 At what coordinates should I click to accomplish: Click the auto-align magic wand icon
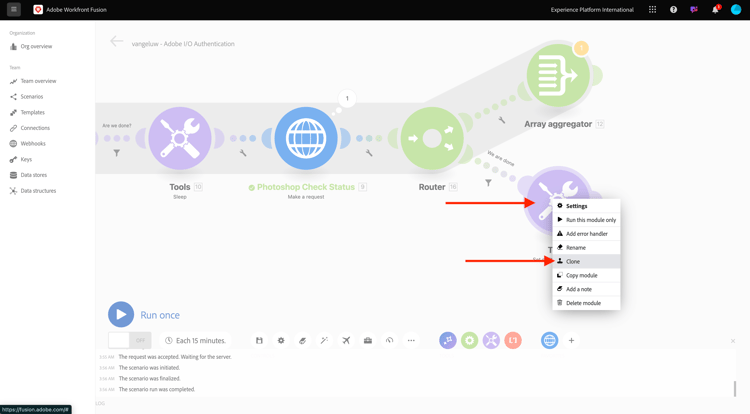point(324,340)
